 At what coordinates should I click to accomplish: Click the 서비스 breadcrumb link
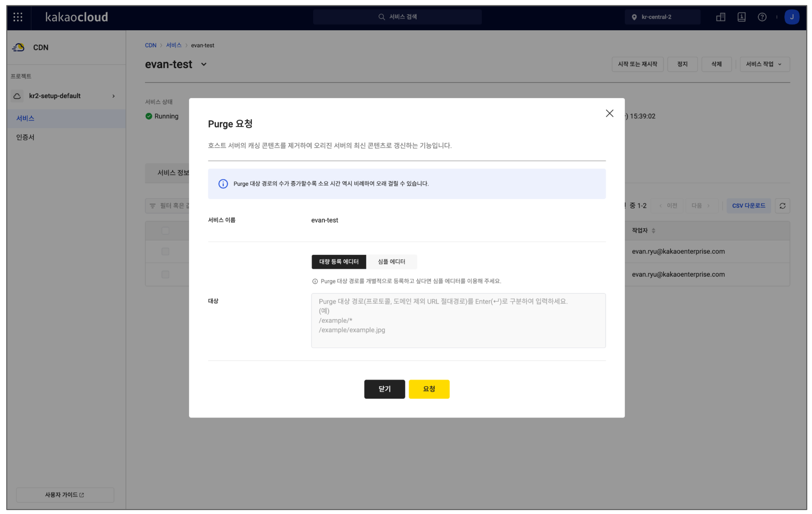click(174, 45)
